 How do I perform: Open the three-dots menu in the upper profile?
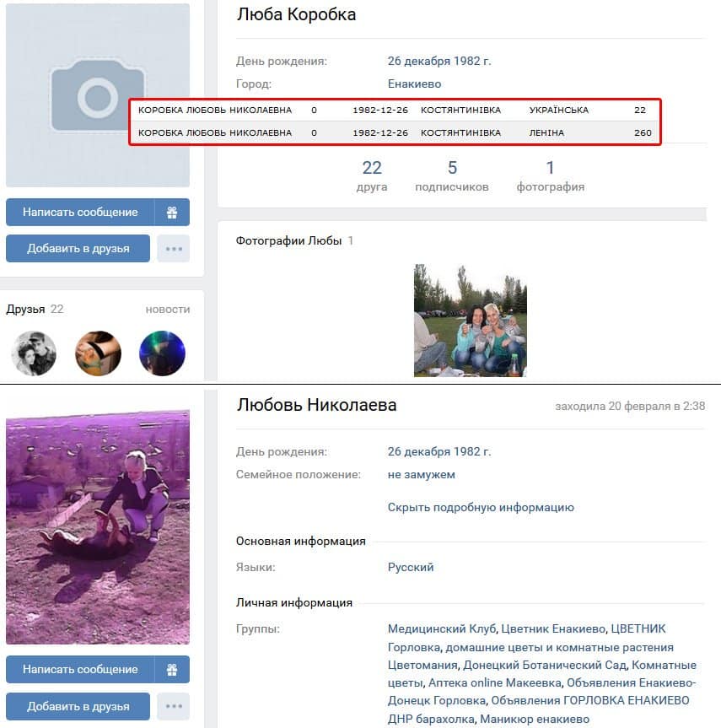[174, 249]
